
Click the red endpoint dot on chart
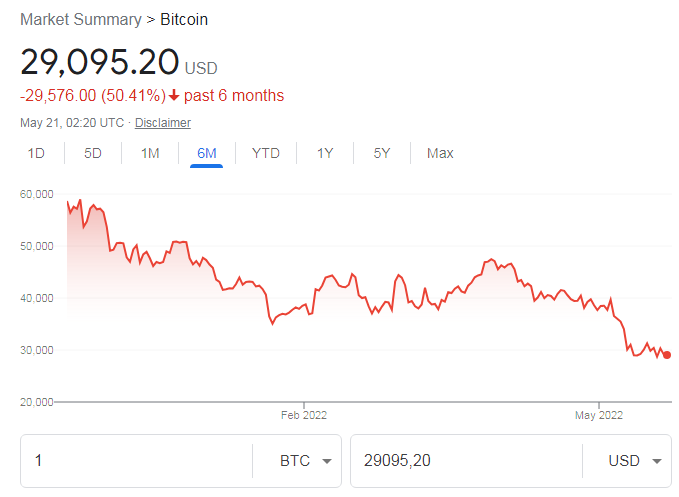[667, 355]
